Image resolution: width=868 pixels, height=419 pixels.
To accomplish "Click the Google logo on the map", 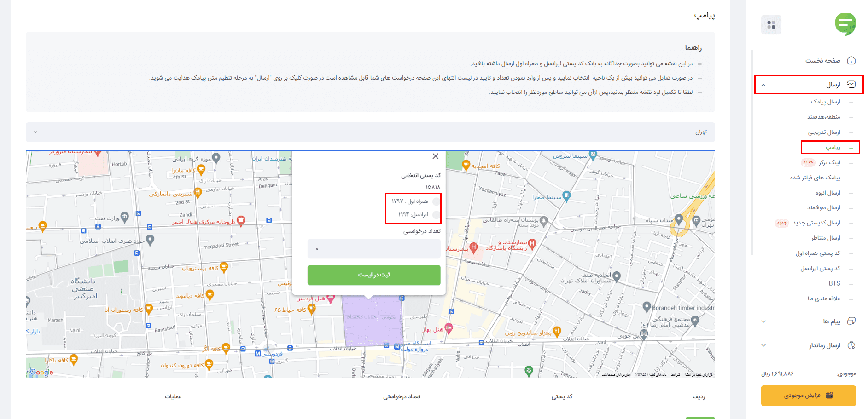I will tap(41, 372).
